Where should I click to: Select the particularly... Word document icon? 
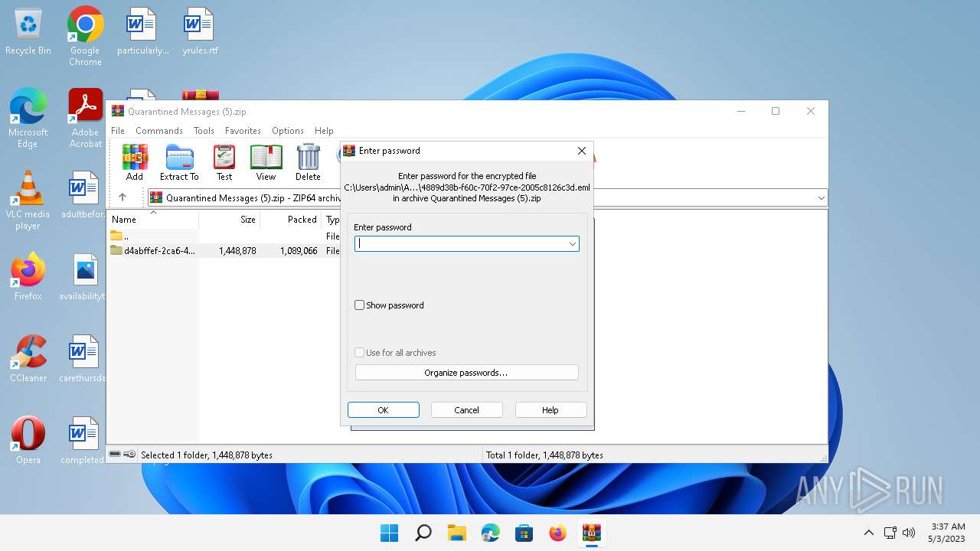(142, 32)
